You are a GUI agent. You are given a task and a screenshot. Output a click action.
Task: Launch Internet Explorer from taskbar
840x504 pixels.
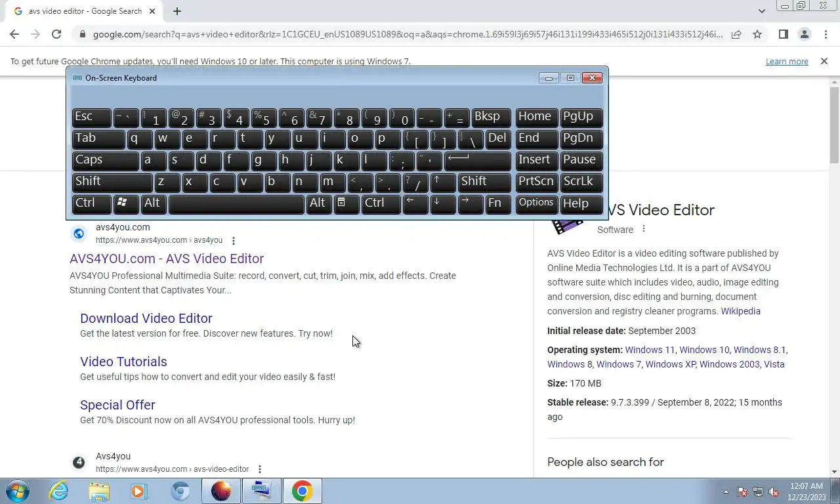pyautogui.click(x=59, y=491)
